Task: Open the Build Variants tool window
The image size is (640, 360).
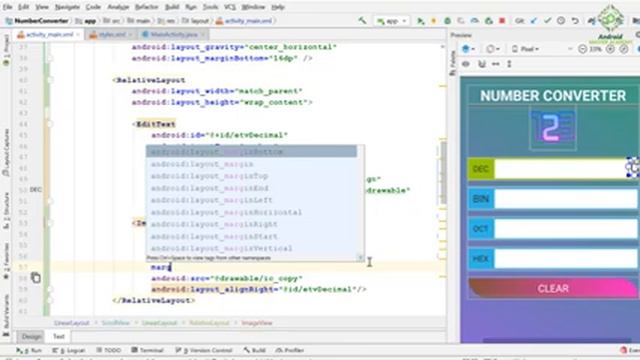Action: [6, 315]
